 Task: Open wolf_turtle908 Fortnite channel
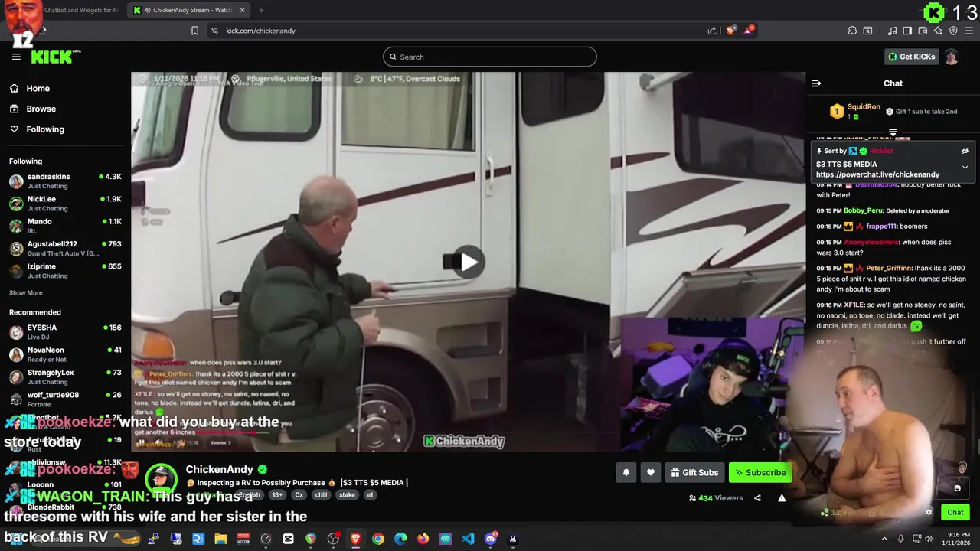(65, 399)
